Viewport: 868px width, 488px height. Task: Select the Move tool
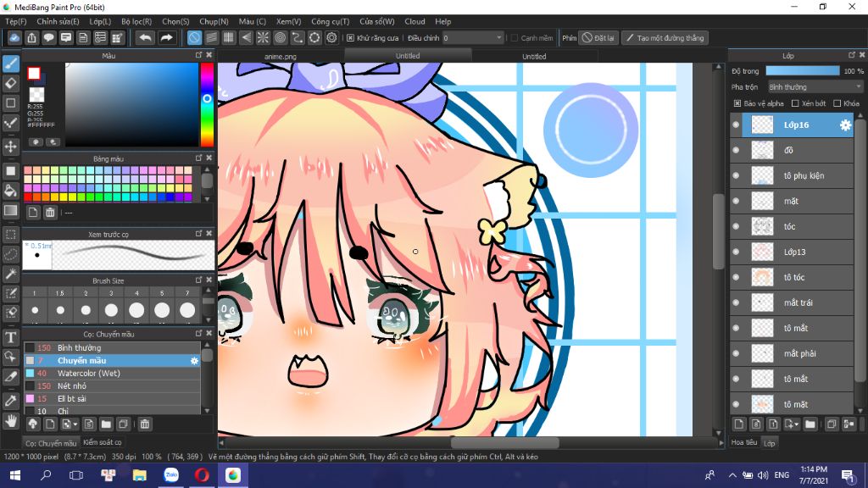click(x=10, y=147)
